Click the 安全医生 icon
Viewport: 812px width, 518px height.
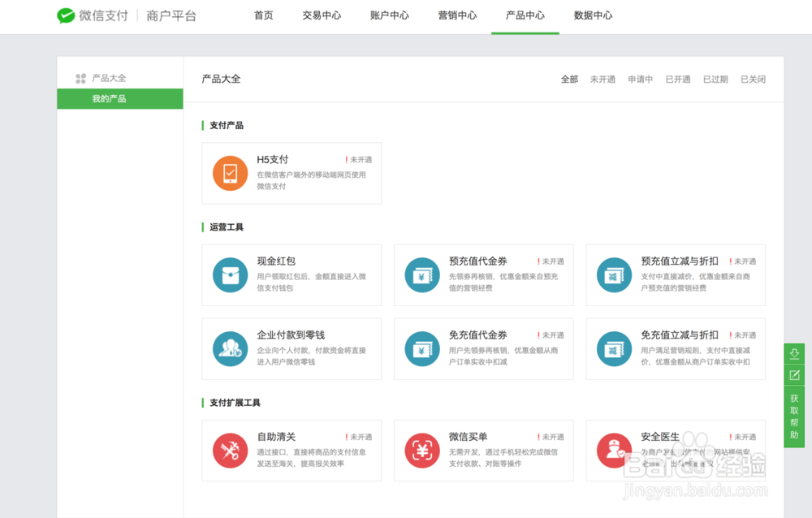point(613,451)
